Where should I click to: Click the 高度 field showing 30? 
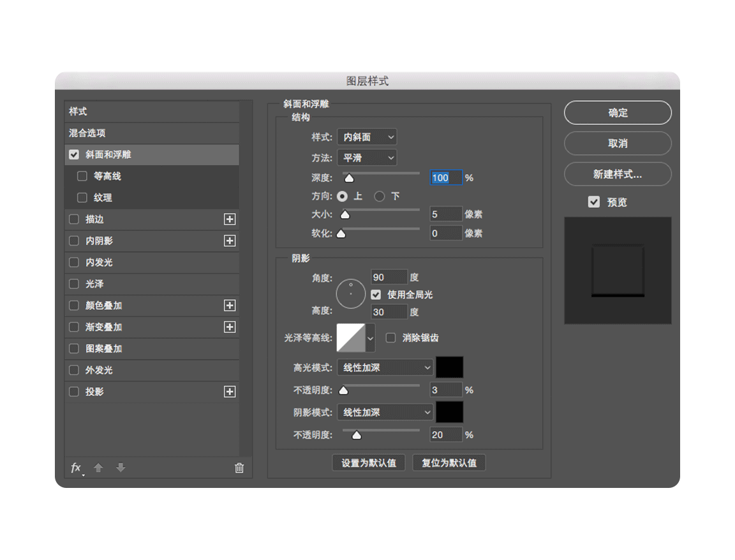(x=389, y=312)
